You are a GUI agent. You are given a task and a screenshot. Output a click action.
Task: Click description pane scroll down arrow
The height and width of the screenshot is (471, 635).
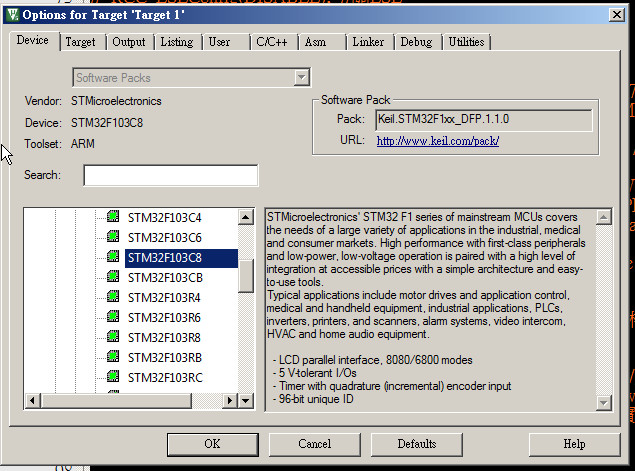603,403
